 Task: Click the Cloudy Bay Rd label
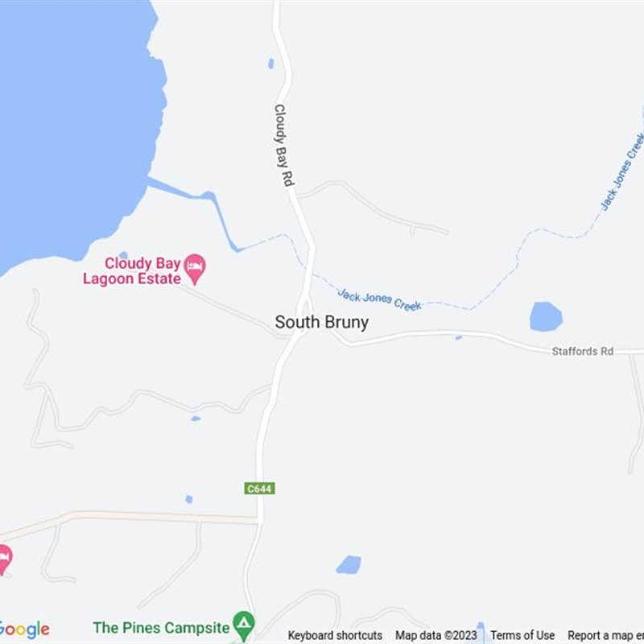[x=284, y=146]
